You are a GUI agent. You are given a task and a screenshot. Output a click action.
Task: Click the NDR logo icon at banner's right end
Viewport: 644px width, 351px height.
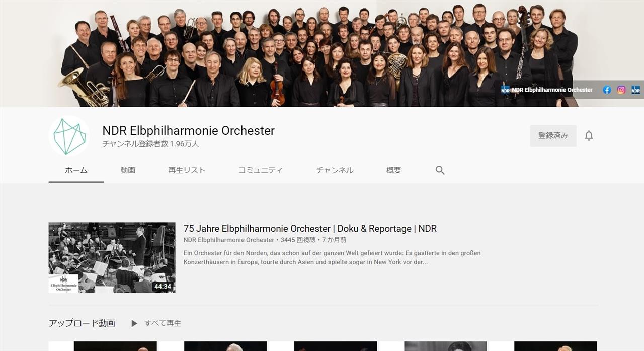click(x=636, y=90)
